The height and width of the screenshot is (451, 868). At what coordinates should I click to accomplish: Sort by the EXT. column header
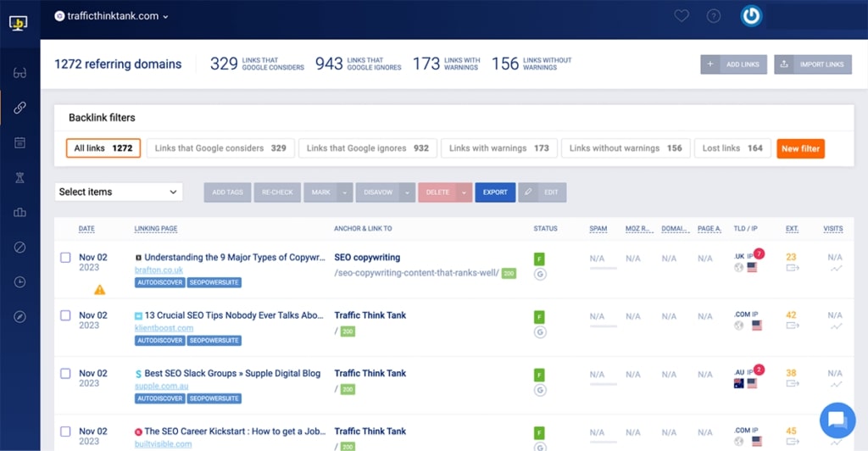pos(793,229)
